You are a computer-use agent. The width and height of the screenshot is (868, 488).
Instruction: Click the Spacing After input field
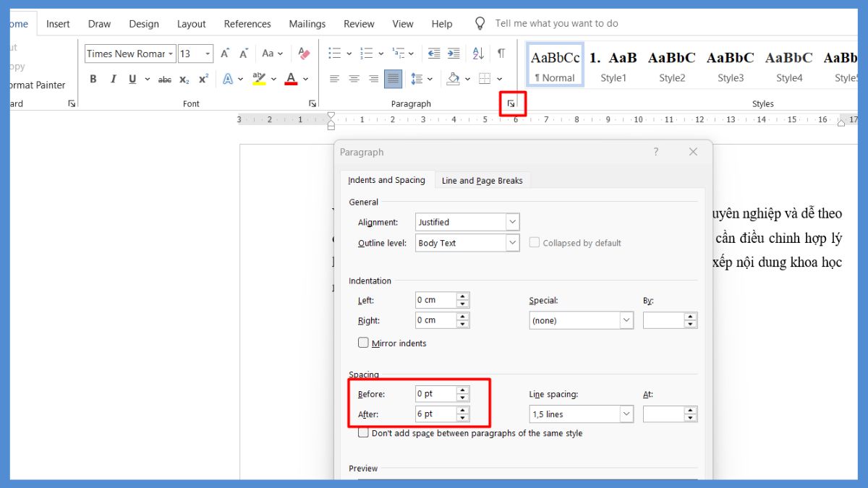[x=435, y=414]
